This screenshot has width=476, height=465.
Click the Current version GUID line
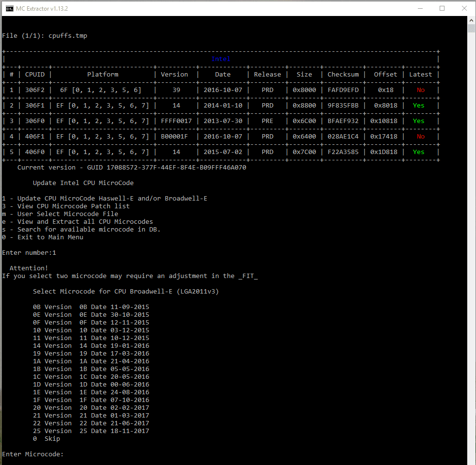[132, 168]
